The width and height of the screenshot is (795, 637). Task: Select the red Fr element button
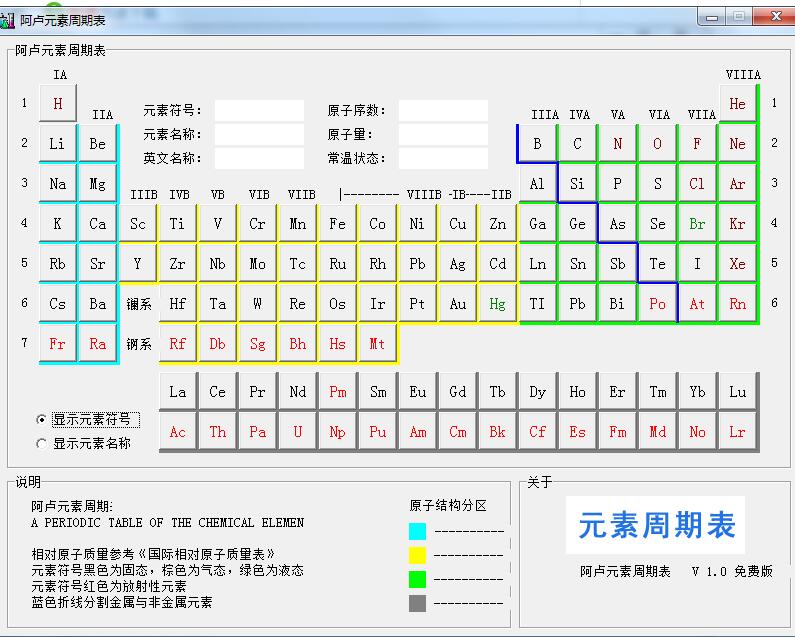(58, 344)
